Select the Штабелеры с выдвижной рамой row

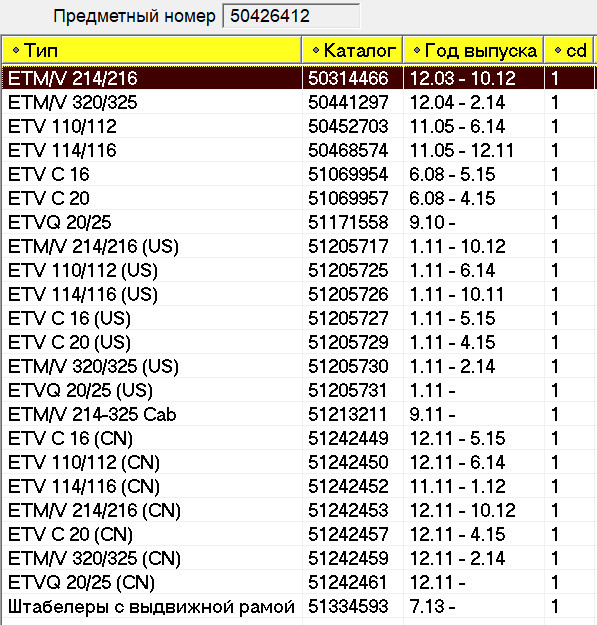coord(298,607)
